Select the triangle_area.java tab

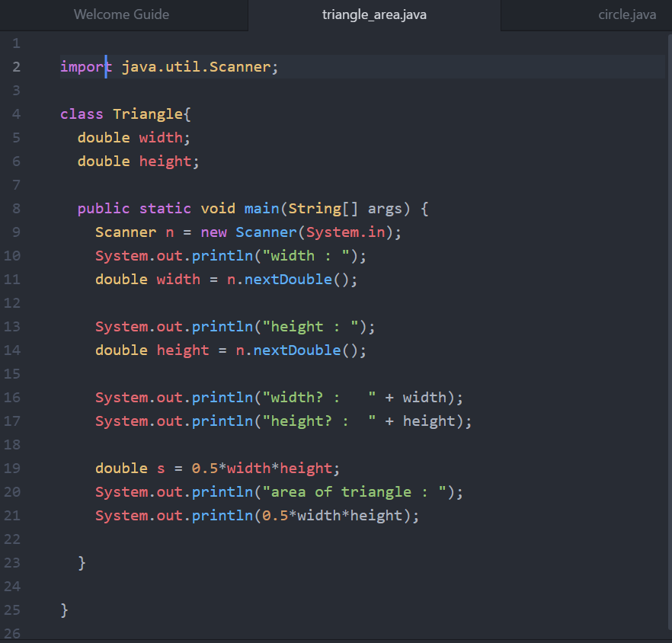point(374,14)
